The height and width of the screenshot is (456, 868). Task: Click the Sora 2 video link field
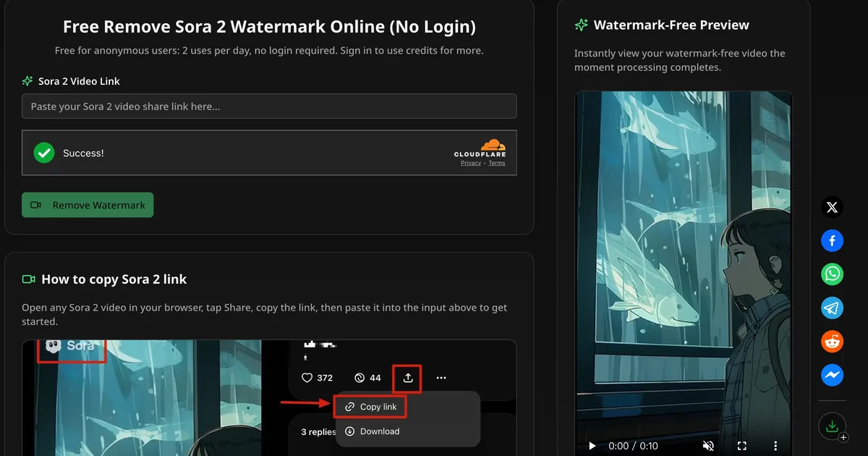[269, 106]
